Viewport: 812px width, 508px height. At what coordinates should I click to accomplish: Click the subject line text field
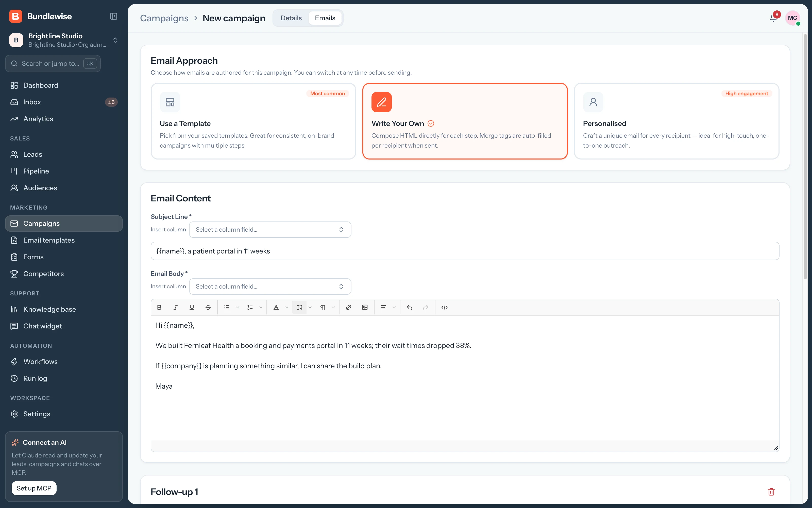point(465,251)
